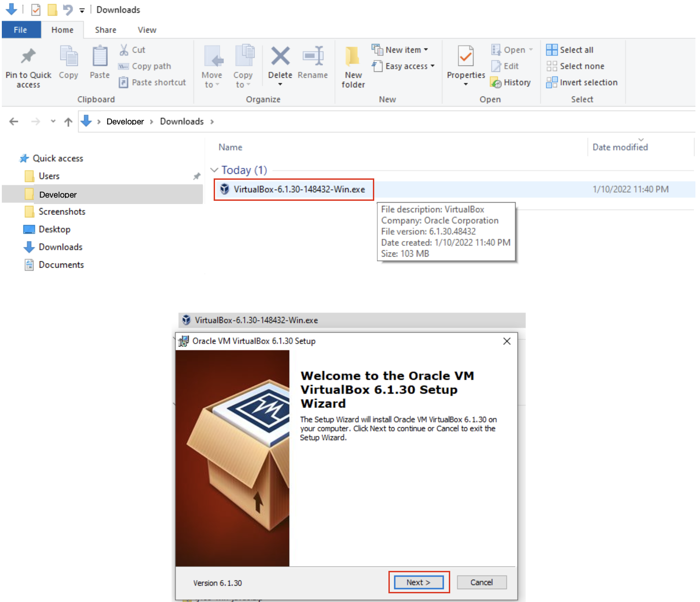Open Properties from the ribbon

click(466, 58)
